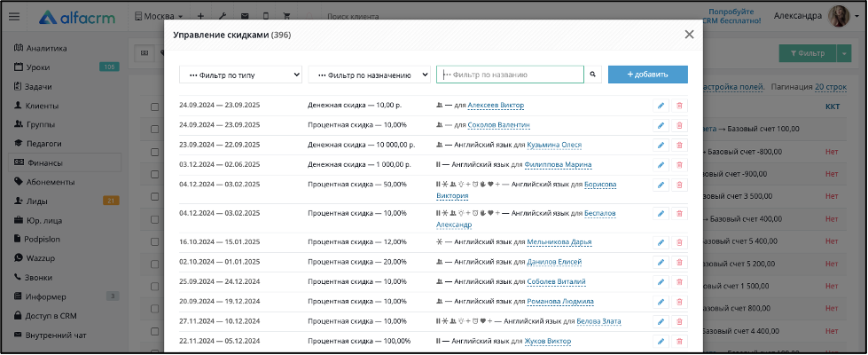Check the table row checkbox beside Лиды

[155, 197]
